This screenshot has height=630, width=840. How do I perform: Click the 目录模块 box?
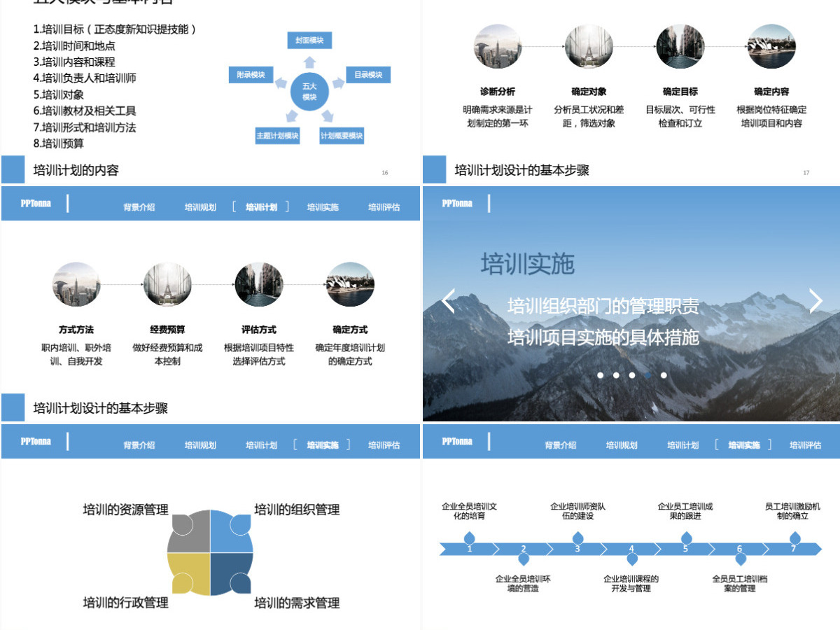tap(368, 75)
